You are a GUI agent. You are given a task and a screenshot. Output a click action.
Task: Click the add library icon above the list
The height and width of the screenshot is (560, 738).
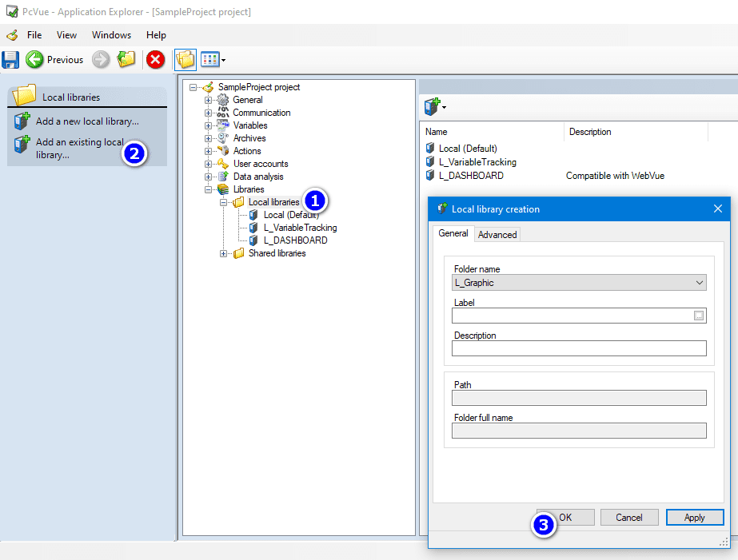tap(434, 106)
